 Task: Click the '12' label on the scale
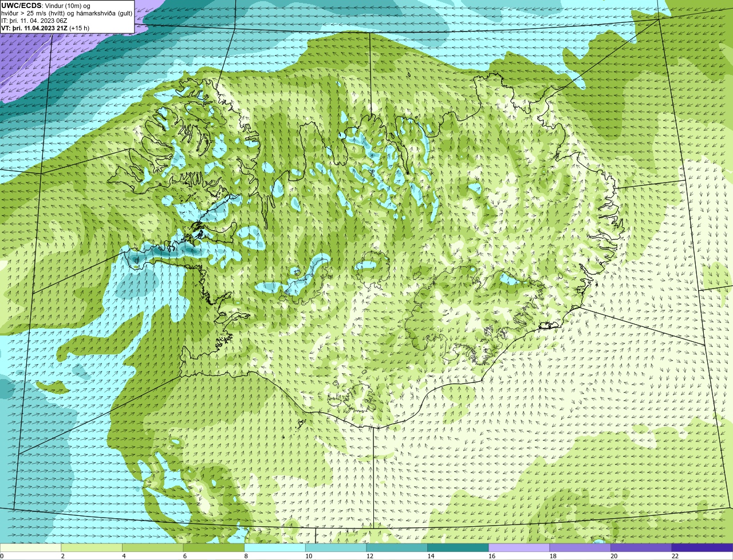coord(370,556)
